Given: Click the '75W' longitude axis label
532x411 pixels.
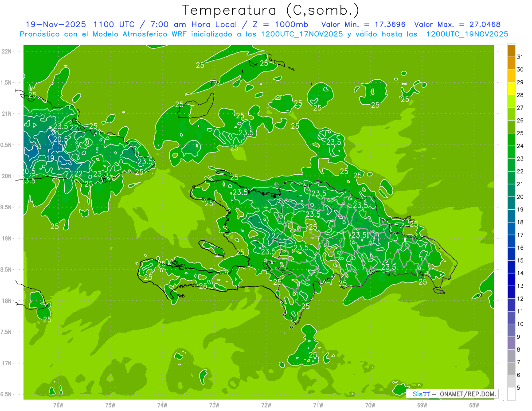Looking at the screenshot, I should pyautogui.click(x=110, y=405).
